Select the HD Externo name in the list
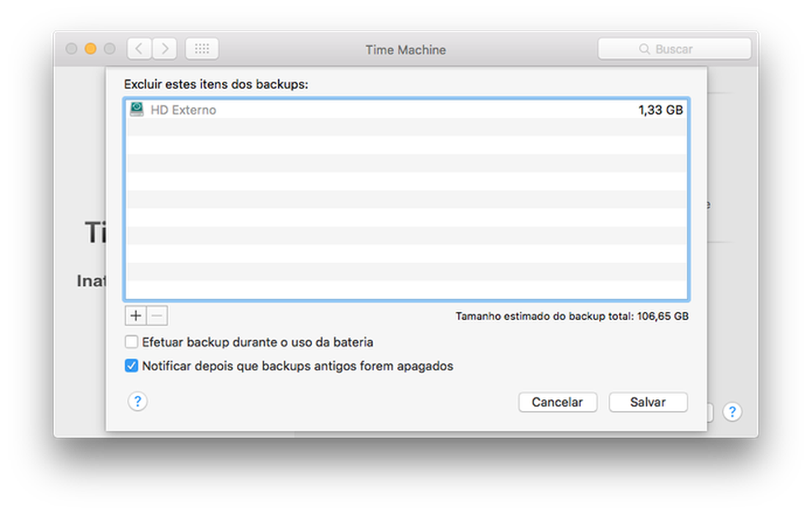 [x=183, y=110]
